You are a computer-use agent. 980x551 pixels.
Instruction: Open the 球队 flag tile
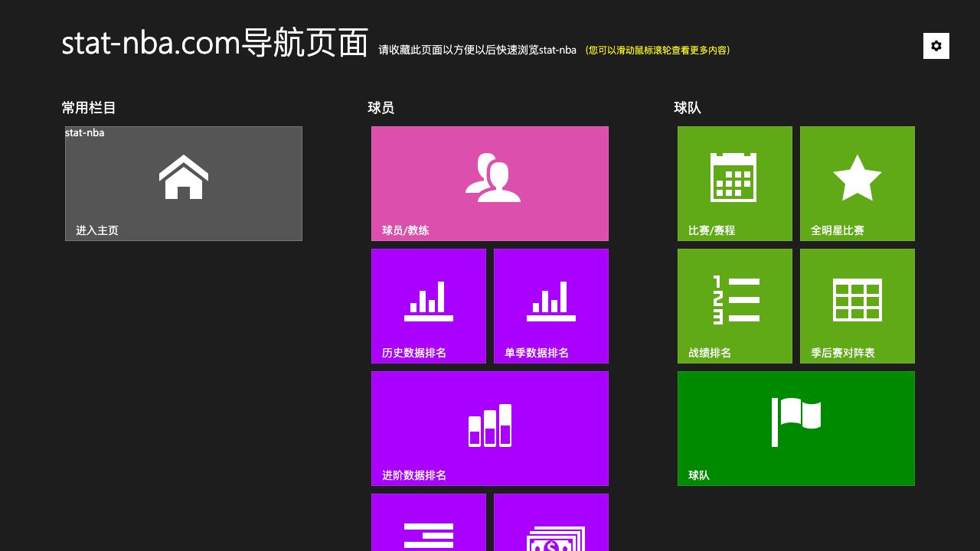pyautogui.click(x=796, y=429)
